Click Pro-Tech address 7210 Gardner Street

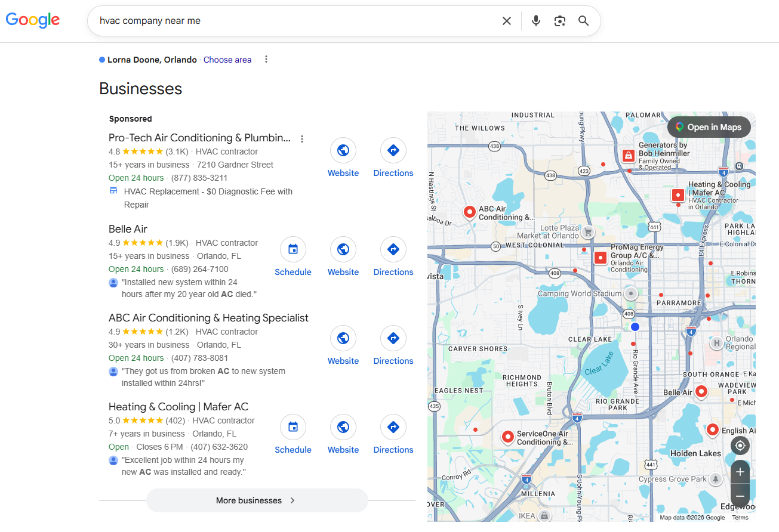point(235,165)
